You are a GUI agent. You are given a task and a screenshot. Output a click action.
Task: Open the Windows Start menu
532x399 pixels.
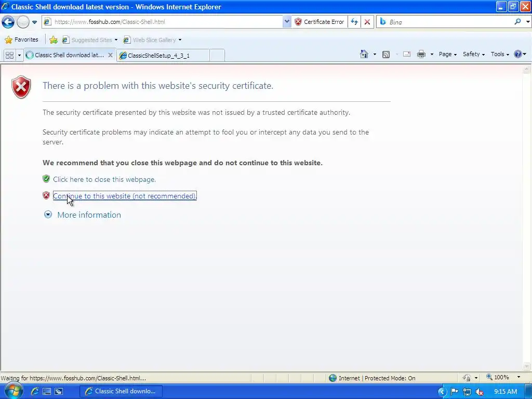tap(14, 391)
